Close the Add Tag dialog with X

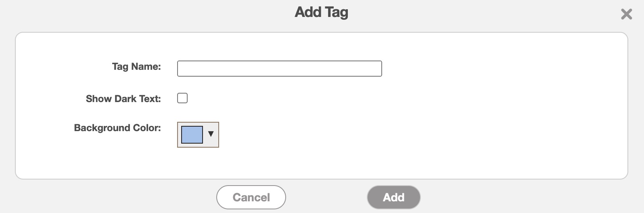click(626, 15)
